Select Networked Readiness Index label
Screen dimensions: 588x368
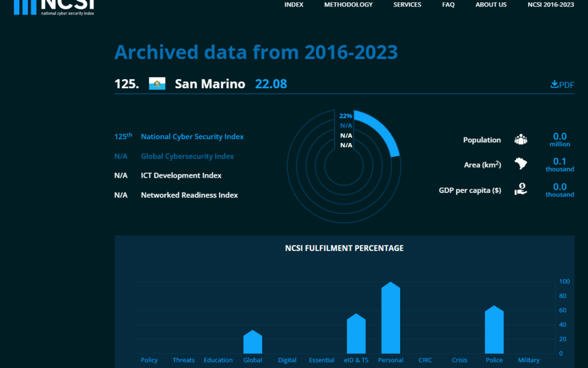click(189, 195)
